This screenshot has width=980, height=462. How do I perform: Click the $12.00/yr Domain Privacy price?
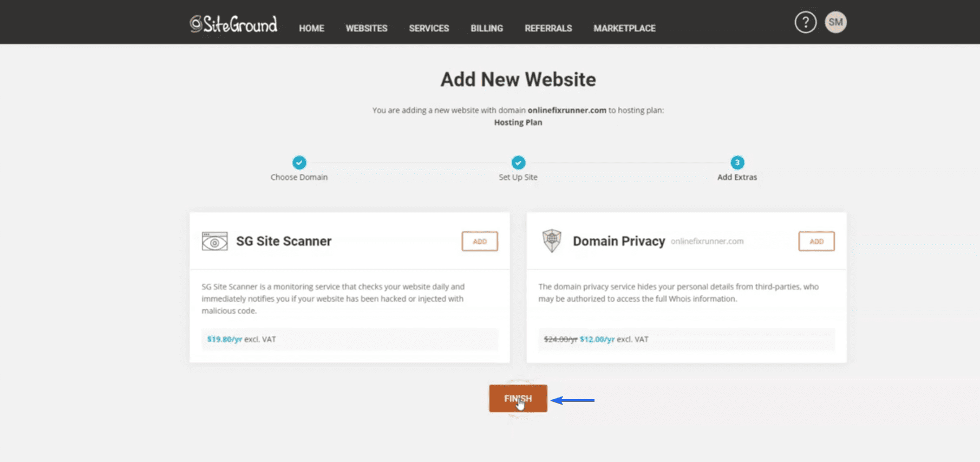[x=597, y=340]
